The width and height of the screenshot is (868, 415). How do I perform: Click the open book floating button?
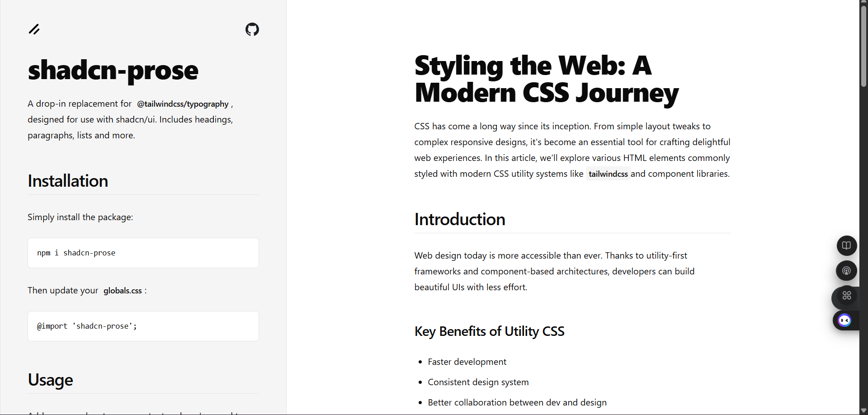(x=846, y=245)
